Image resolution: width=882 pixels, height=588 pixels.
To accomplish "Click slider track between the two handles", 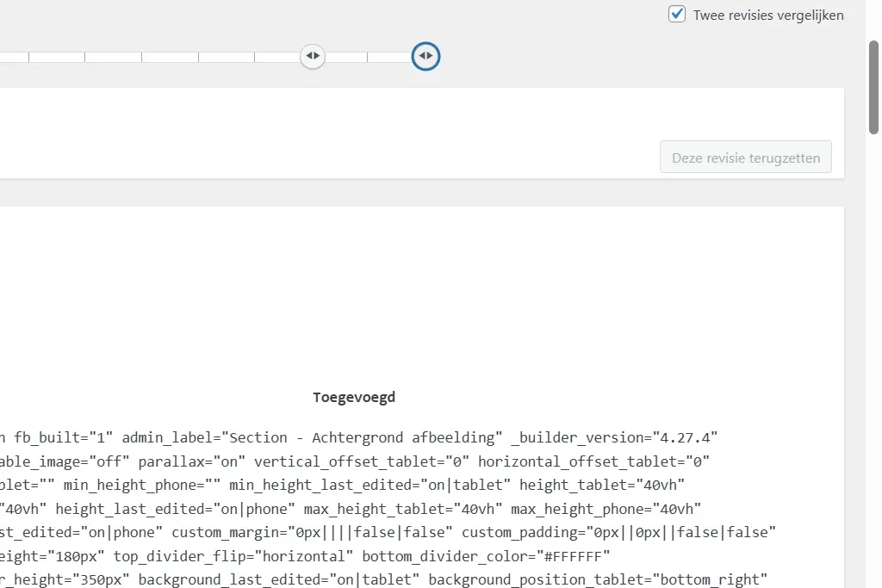I will pos(346,57).
